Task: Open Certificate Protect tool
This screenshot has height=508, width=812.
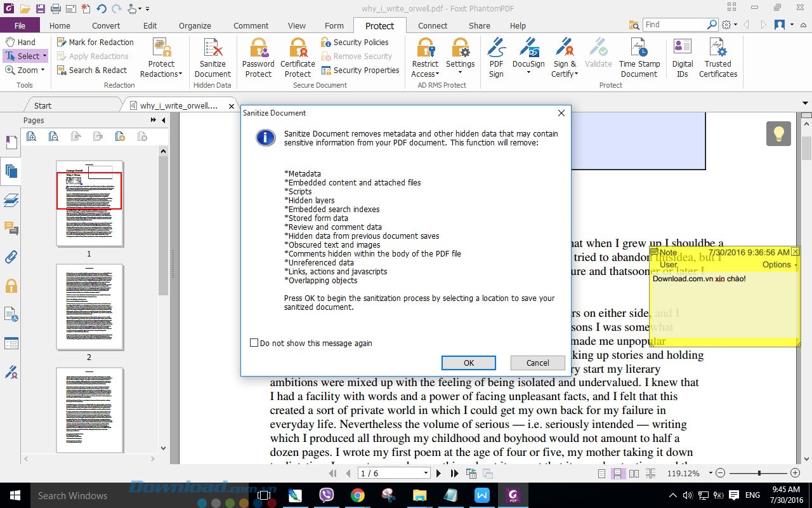Action: click(x=298, y=50)
